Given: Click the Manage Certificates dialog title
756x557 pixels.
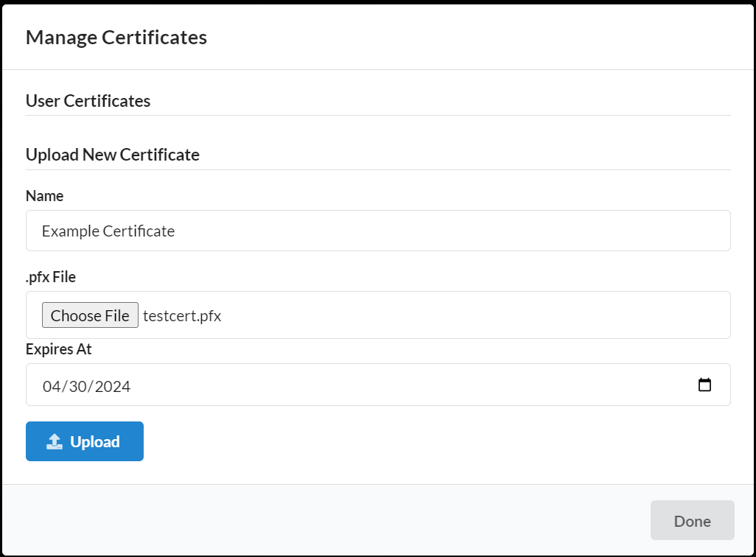Looking at the screenshot, I should tap(116, 37).
